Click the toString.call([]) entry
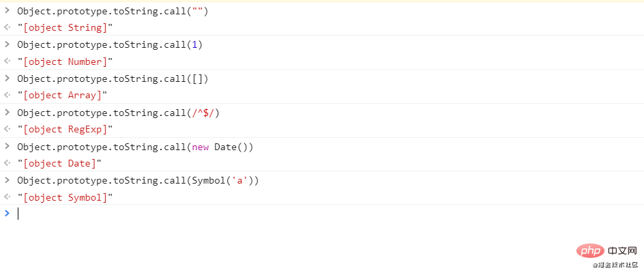 pos(113,78)
